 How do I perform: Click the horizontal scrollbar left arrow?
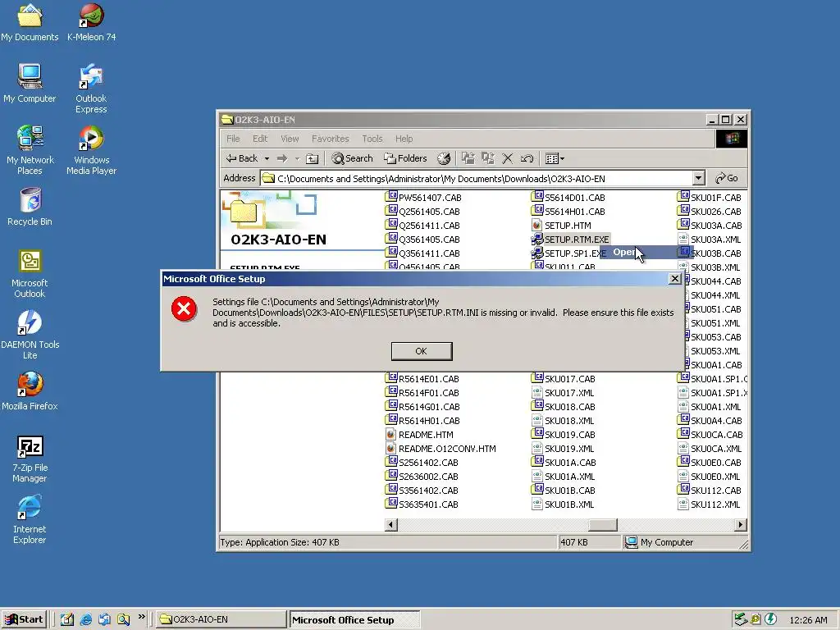pos(391,525)
